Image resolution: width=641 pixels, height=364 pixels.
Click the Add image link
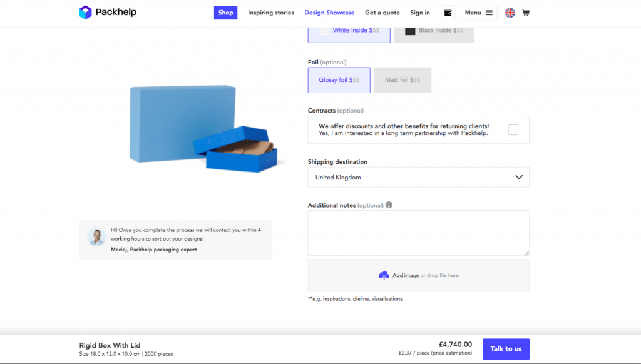tap(406, 275)
